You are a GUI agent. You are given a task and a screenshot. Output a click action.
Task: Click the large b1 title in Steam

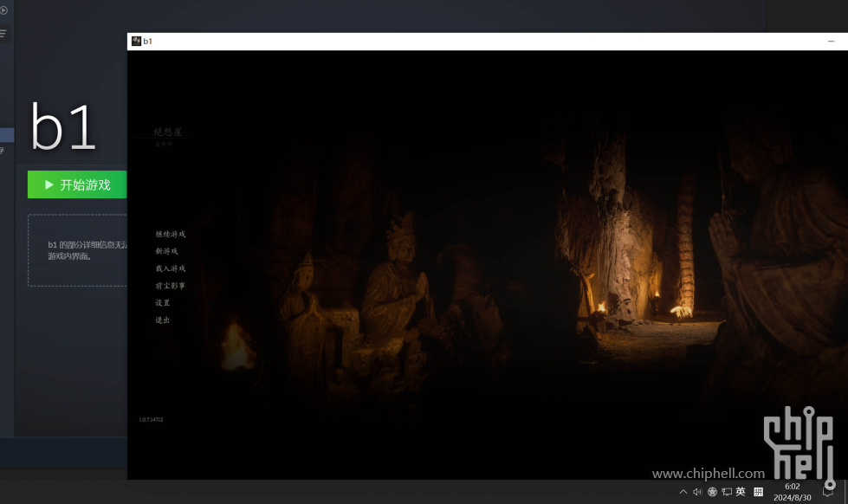tap(63, 126)
